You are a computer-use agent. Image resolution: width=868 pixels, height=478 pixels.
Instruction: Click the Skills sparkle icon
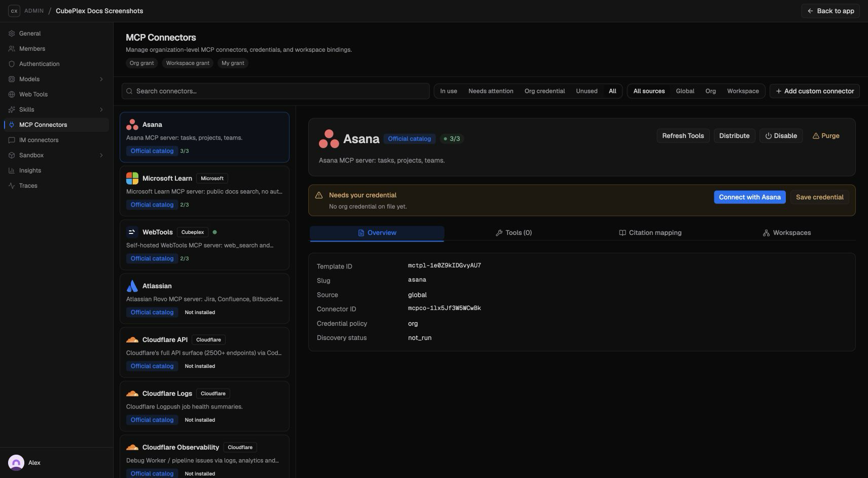coord(12,110)
